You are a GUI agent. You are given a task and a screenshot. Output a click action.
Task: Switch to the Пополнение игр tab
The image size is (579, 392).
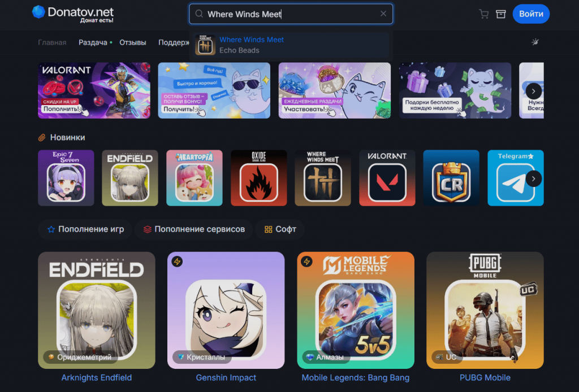tap(86, 229)
